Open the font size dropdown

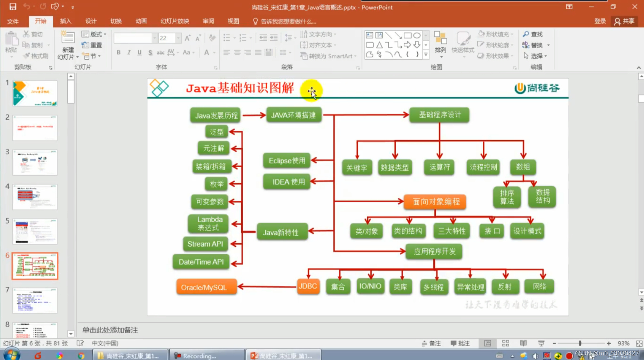(x=178, y=38)
